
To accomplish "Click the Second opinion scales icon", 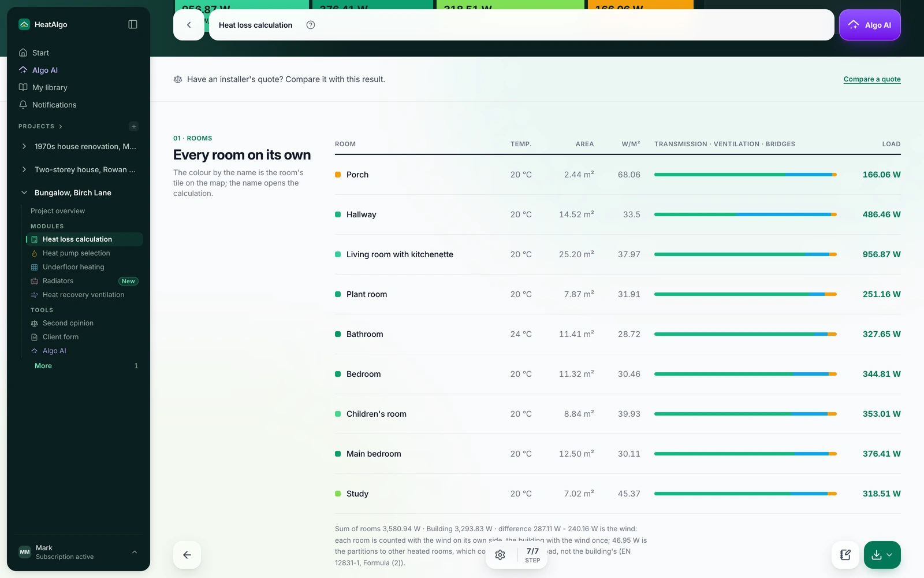I will [34, 323].
